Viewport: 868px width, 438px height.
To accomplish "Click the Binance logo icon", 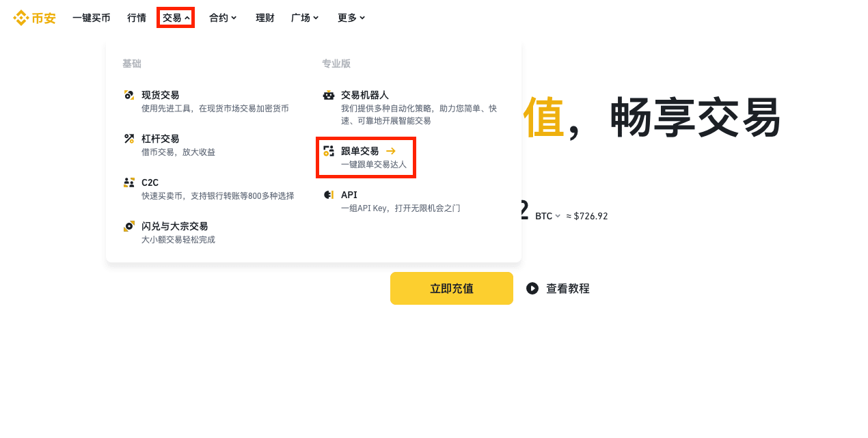I will [x=21, y=18].
